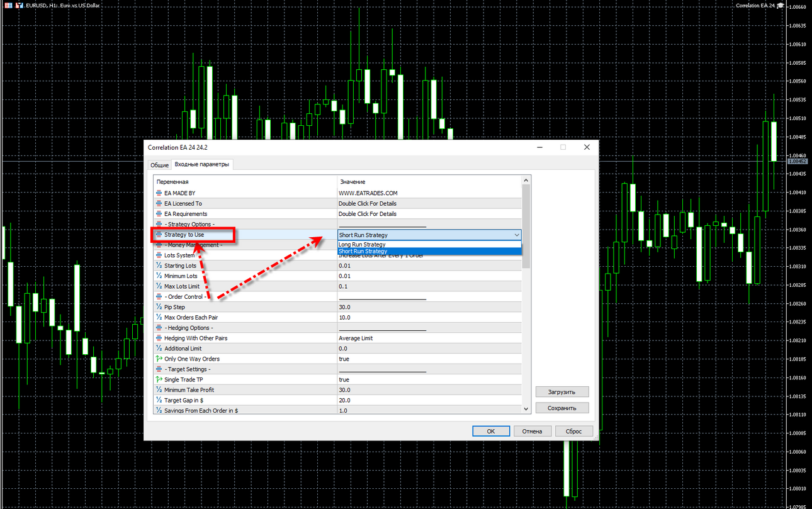
Task: Click the Сохранить button
Action: click(x=562, y=408)
